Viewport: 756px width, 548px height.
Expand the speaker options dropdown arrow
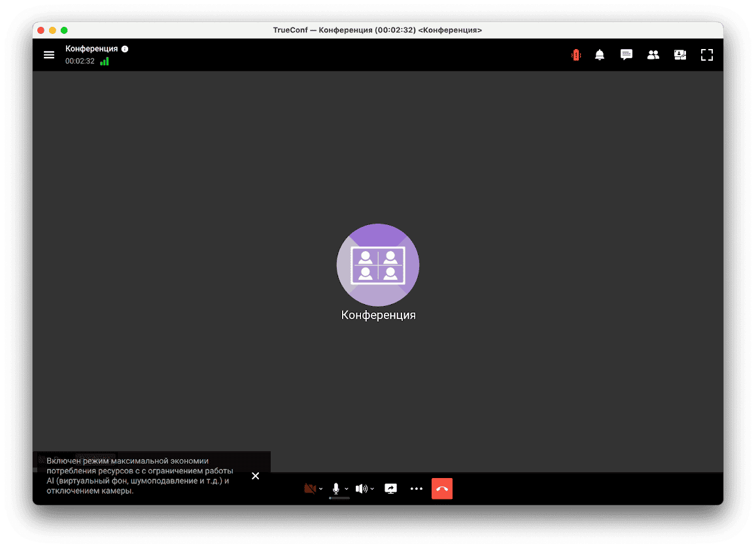coord(372,489)
